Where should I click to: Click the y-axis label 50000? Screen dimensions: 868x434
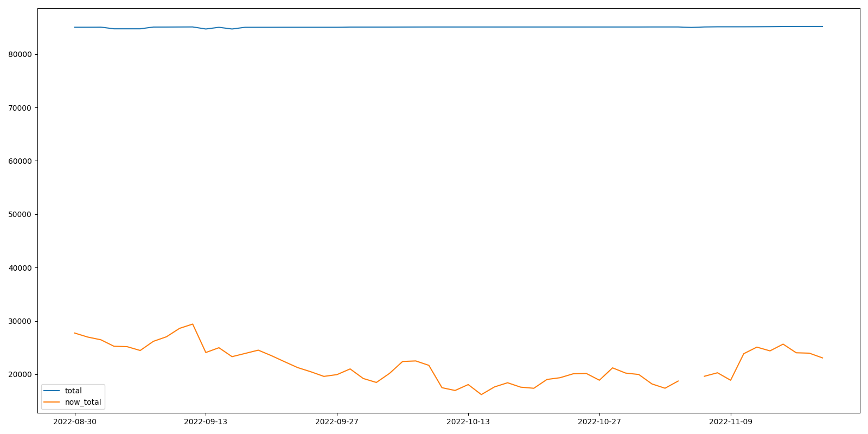click(21, 214)
